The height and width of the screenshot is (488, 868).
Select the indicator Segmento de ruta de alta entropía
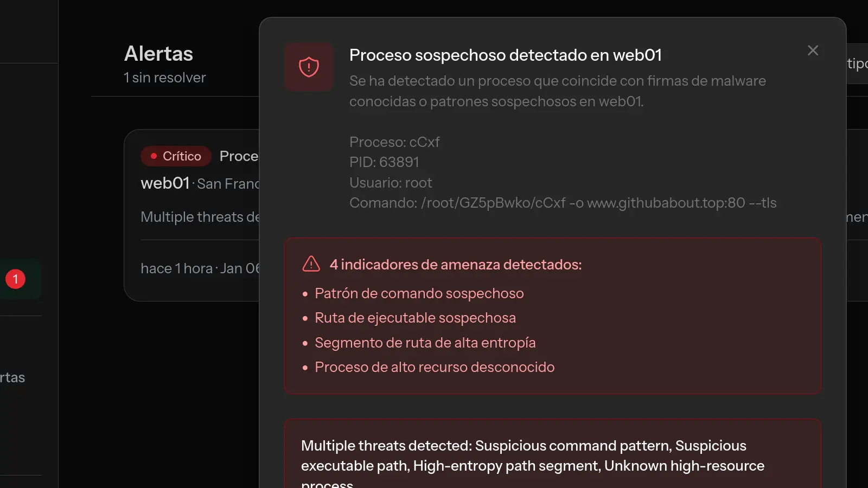coord(425,343)
